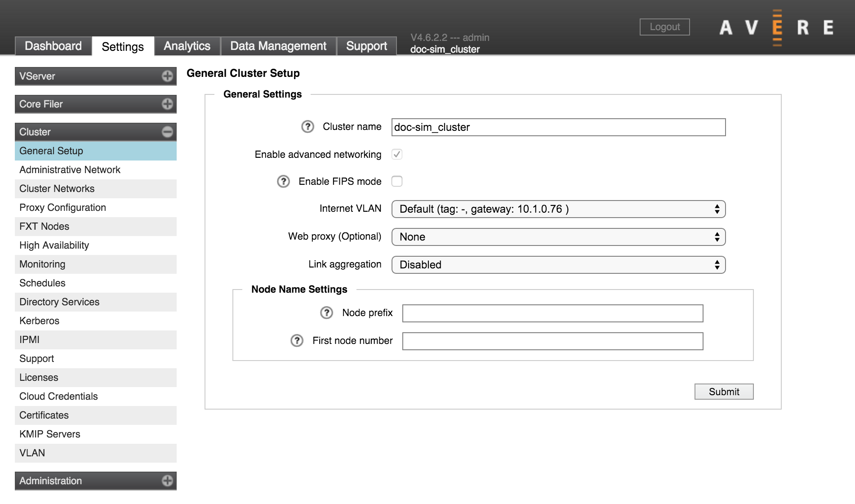Click the Node prefix input field
The image size is (855, 504).
click(x=553, y=314)
